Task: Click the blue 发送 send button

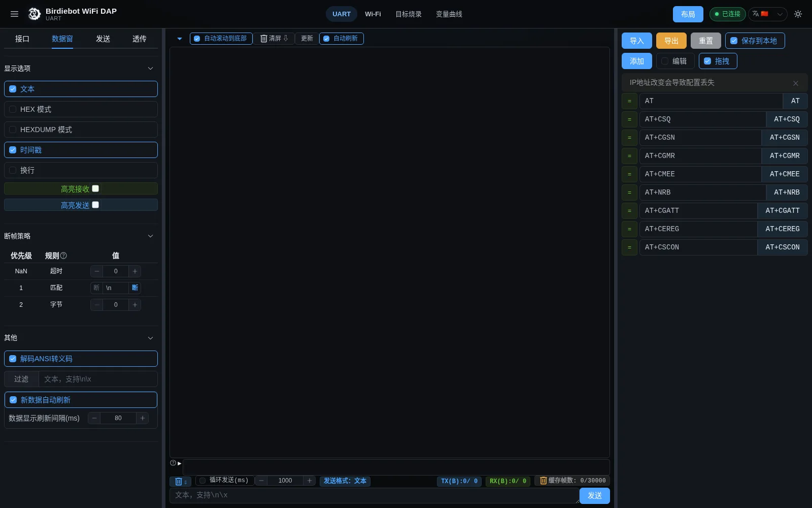Action: coord(595,496)
